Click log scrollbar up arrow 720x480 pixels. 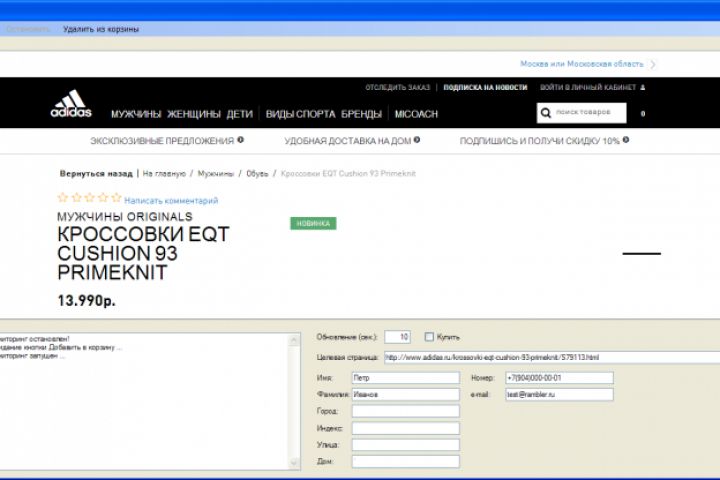(x=294, y=340)
